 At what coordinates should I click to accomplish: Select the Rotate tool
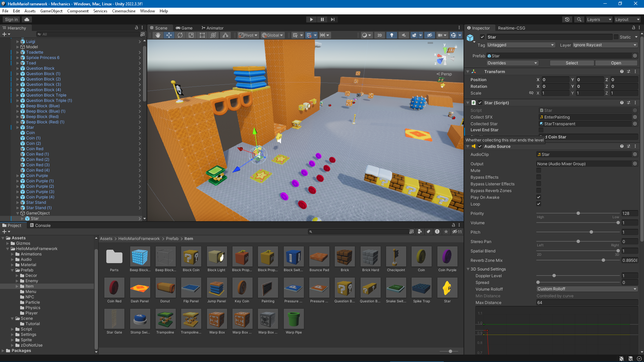click(180, 35)
